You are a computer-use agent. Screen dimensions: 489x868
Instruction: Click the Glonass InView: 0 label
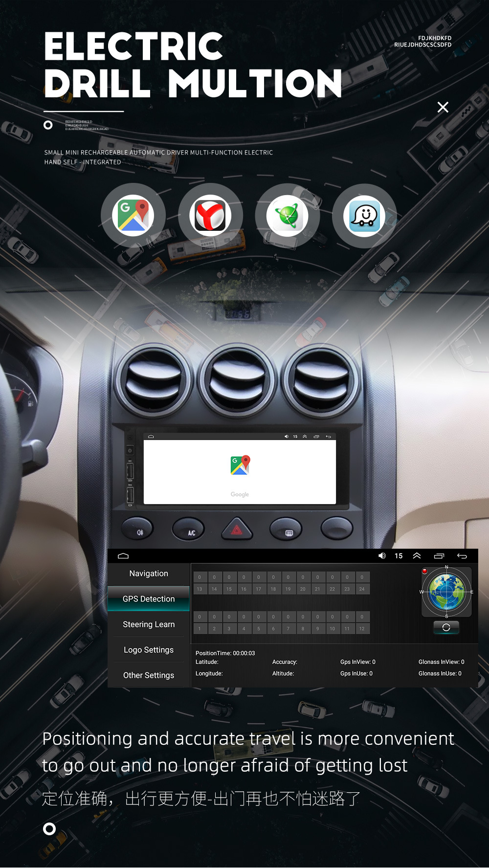coord(442,662)
